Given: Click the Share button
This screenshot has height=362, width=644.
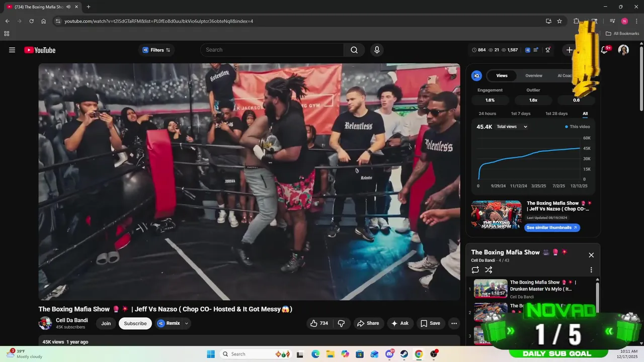Looking at the screenshot, I should pos(368,323).
